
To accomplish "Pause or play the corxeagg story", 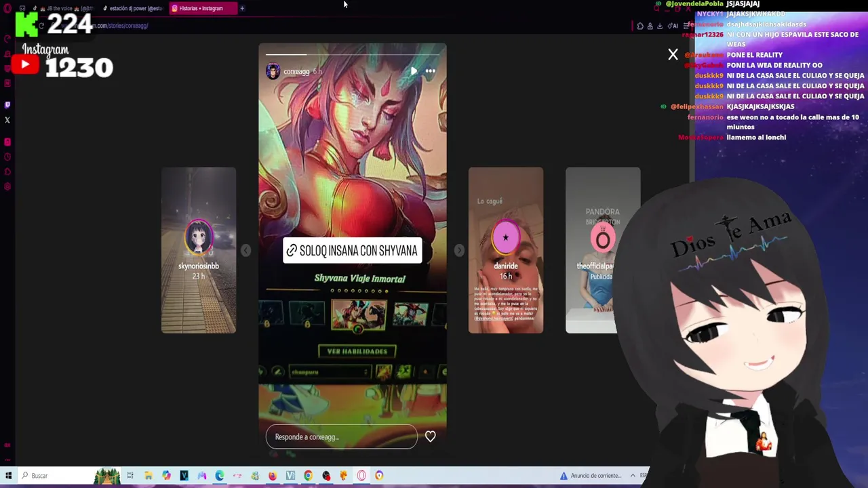I will (x=414, y=70).
